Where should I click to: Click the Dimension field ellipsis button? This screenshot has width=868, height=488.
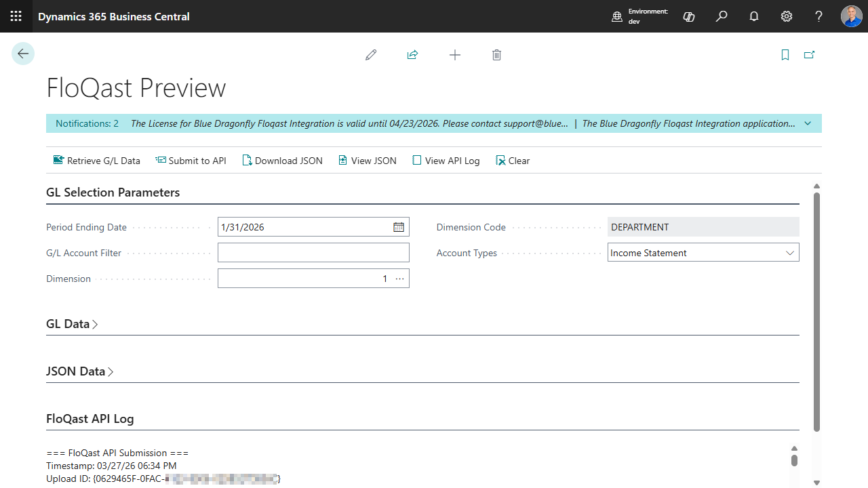(399, 279)
